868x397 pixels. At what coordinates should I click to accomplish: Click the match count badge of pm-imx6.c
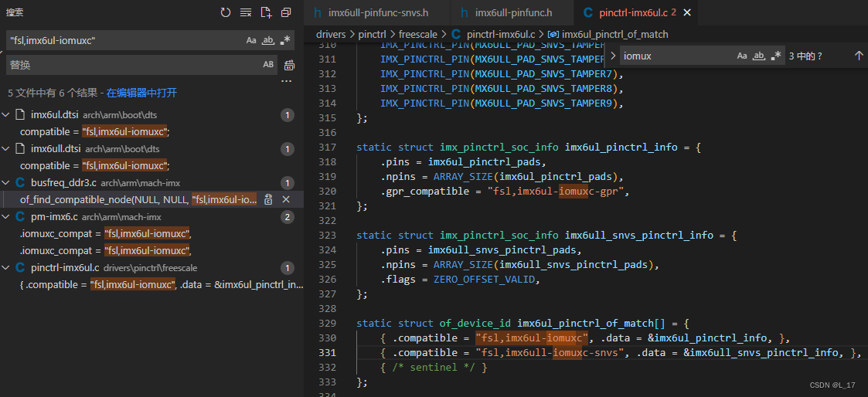(x=288, y=217)
